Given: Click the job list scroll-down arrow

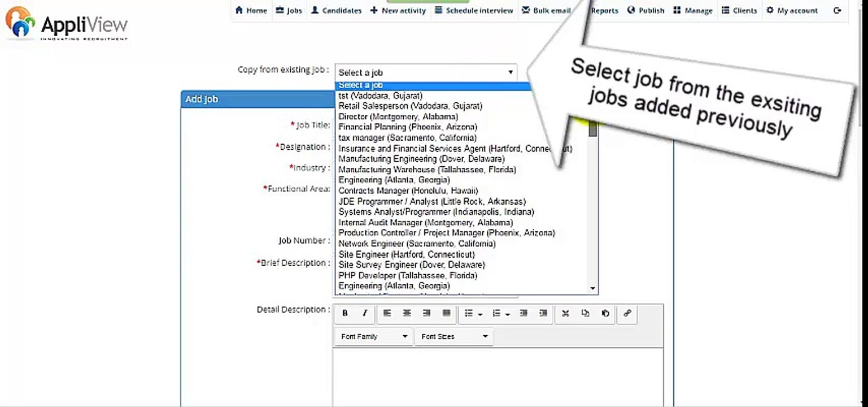Looking at the screenshot, I should click(x=592, y=288).
